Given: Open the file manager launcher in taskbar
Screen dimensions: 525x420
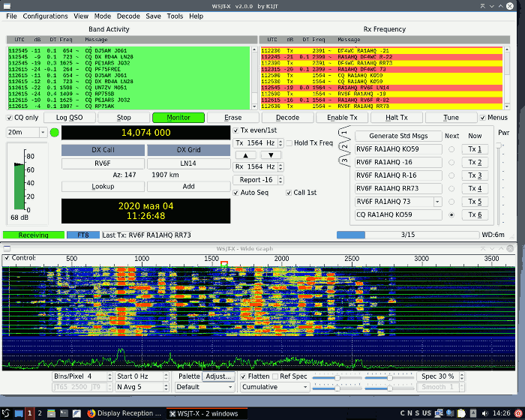Looking at the screenshot, I should [x=51, y=413].
